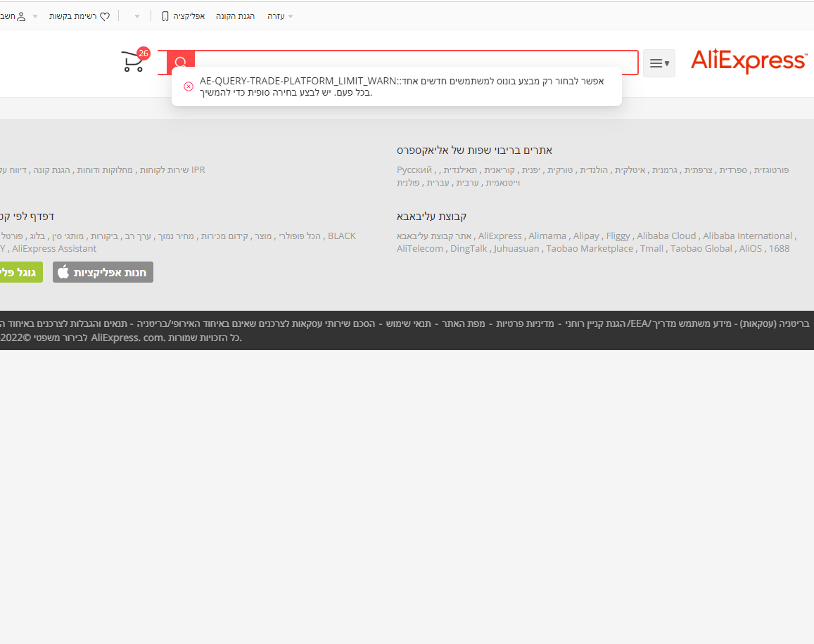This screenshot has height=644, width=814.
Task: Open the AliTelecom footer link
Action: 420,249
